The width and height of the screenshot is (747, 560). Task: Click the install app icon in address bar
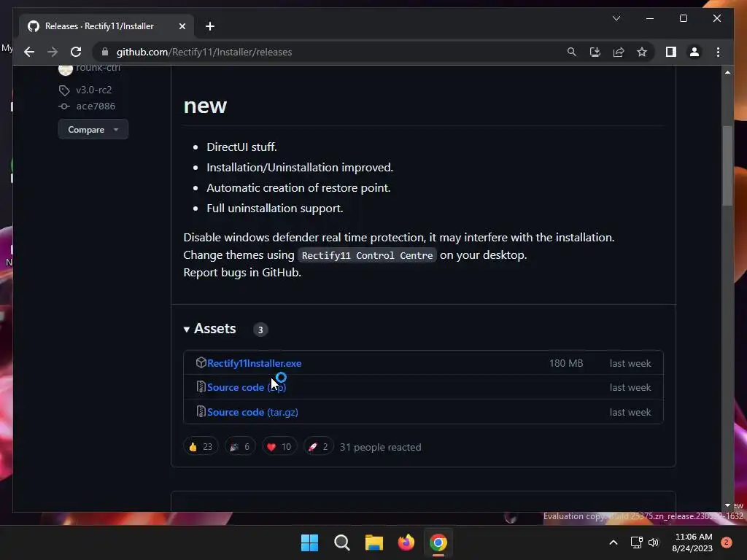click(x=595, y=52)
